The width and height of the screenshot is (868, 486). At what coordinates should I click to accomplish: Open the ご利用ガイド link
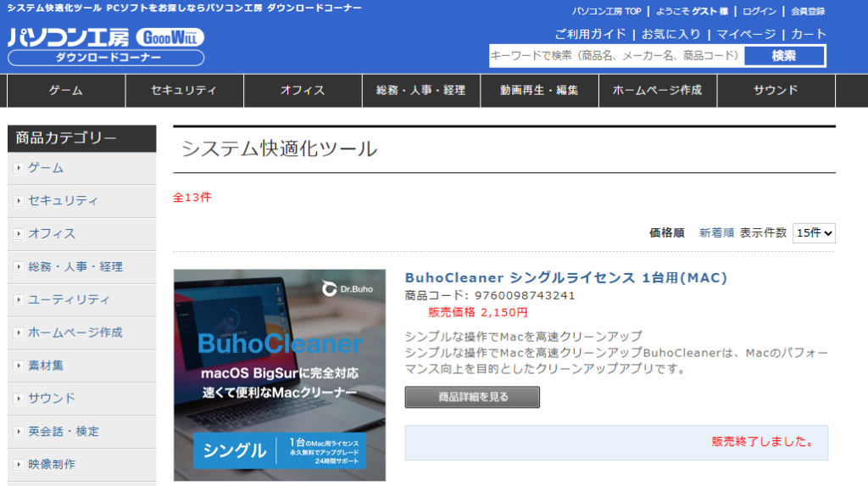pos(590,35)
